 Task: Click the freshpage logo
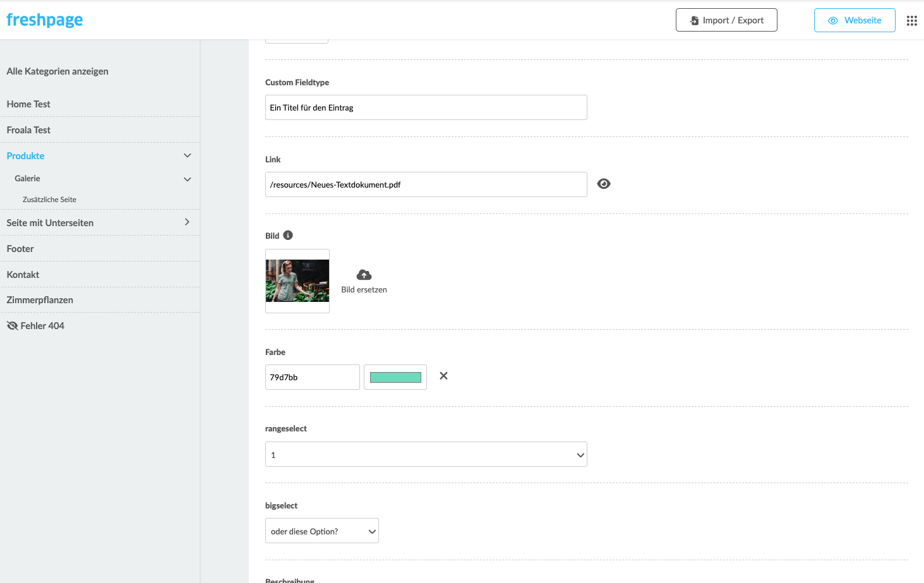(45, 20)
